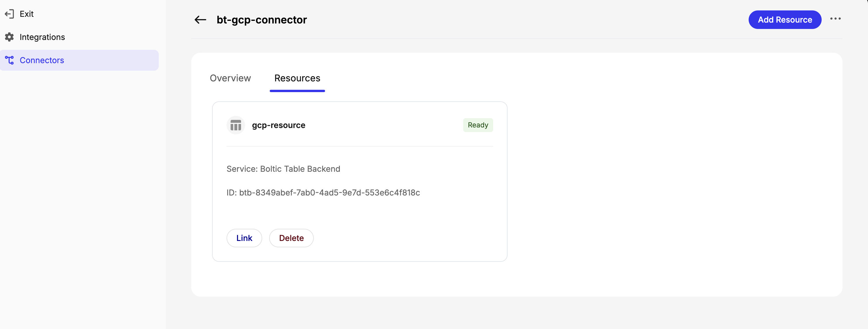
Task: Click the Exit label text
Action: click(27, 14)
